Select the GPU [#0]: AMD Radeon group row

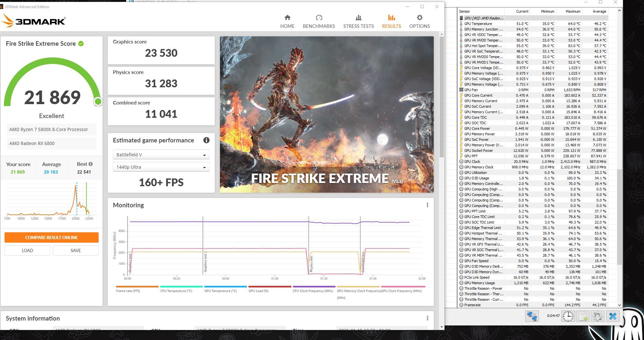(x=533, y=18)
